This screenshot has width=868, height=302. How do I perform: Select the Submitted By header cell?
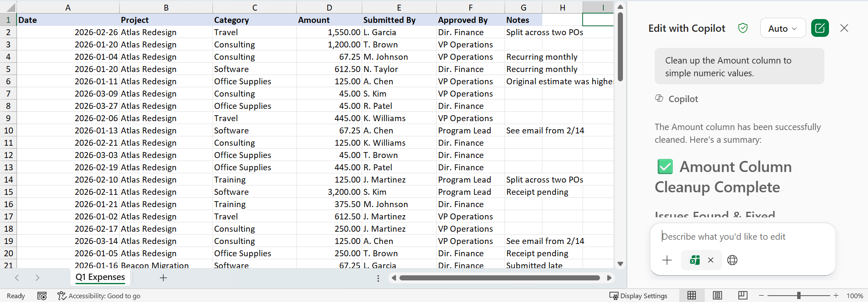[399, 20]
